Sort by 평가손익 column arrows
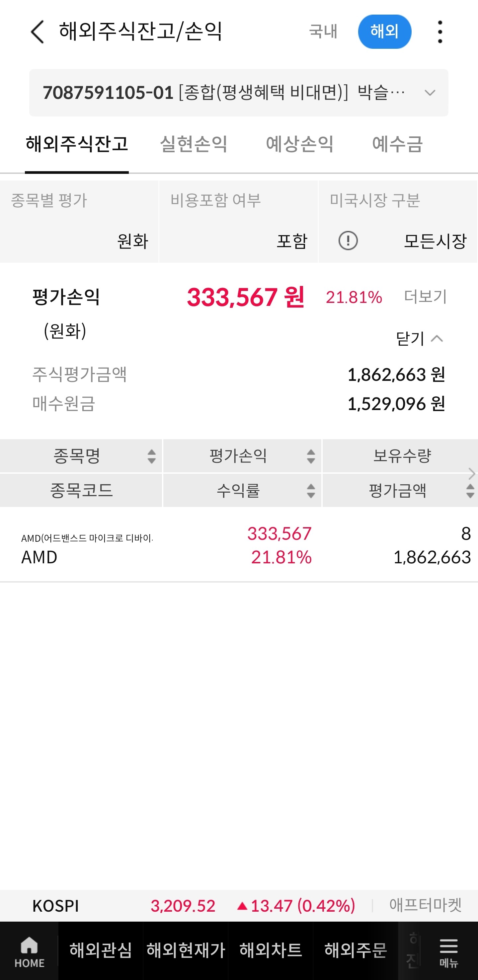The height and width of the screenshot is (980, 478). pos(311,456)
